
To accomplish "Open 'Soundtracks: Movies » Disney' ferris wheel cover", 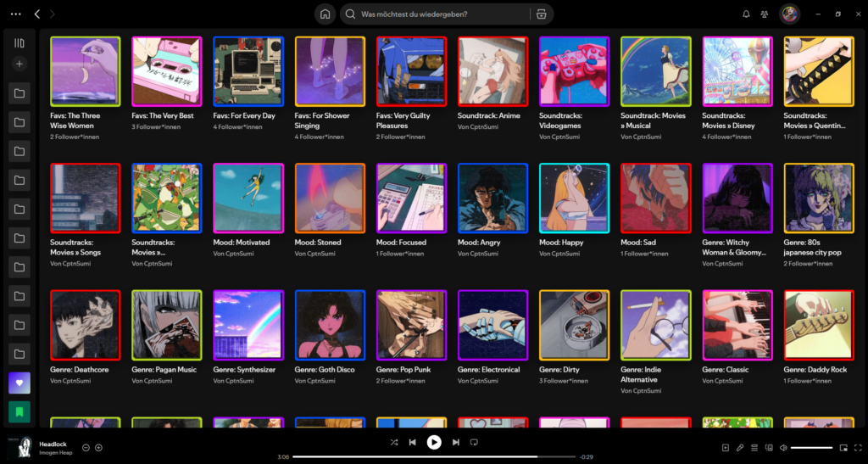I will 737,71.
